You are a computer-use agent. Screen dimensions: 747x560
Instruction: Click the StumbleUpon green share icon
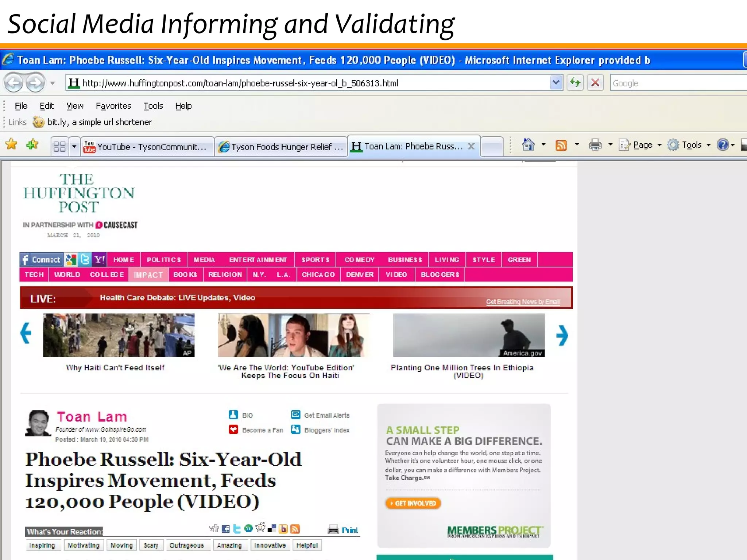248,528
